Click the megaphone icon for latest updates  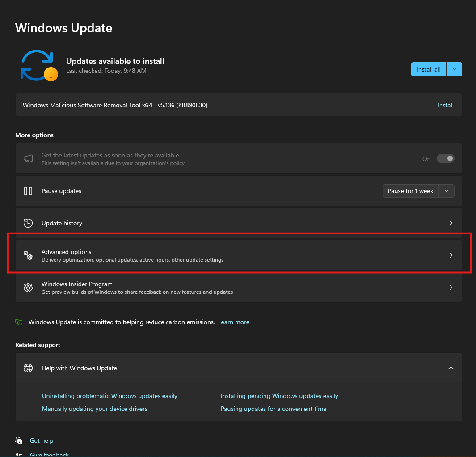28,158
